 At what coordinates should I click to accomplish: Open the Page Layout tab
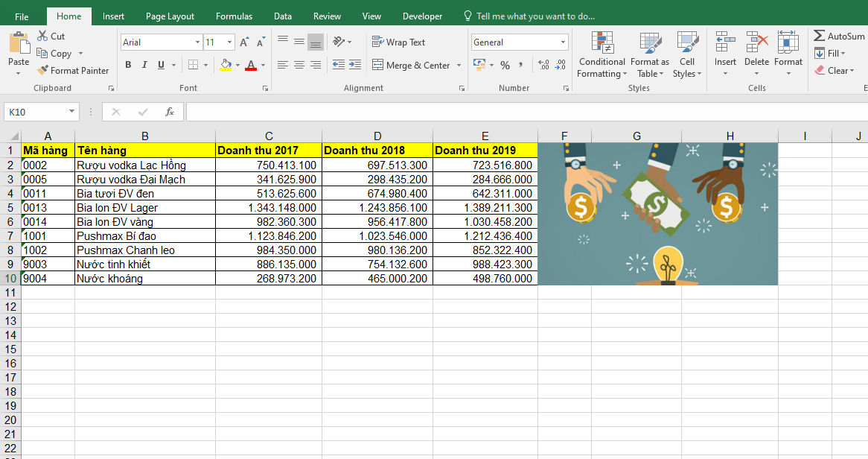(170, 16)
